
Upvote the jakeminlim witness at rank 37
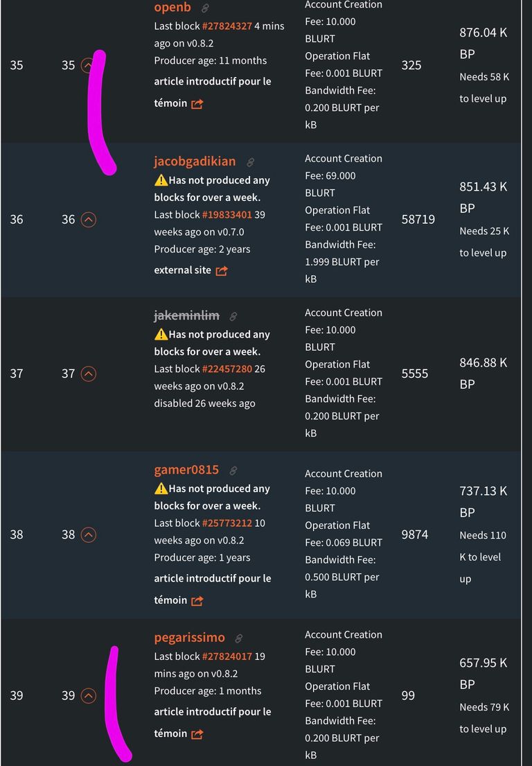click(89, 374)
